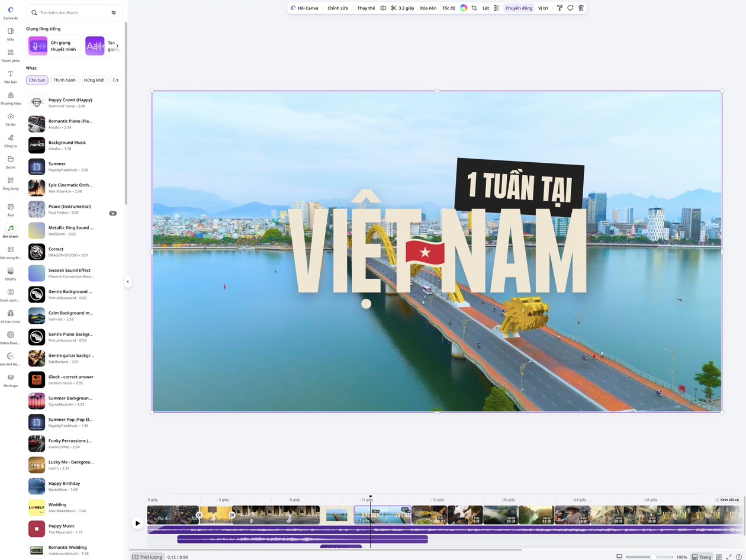Open the Công cụ tools panel
The width and height of the screenshot is (746, 560).
(11, 140)
